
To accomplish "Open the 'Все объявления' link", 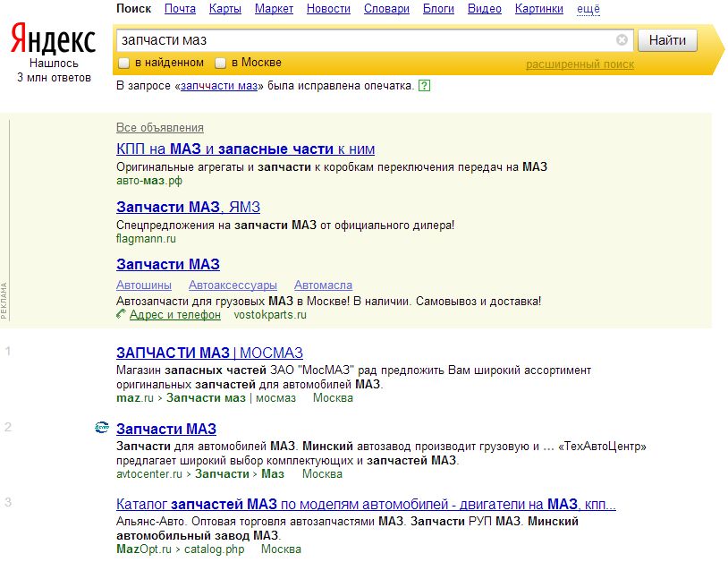I will click(160, 128).
